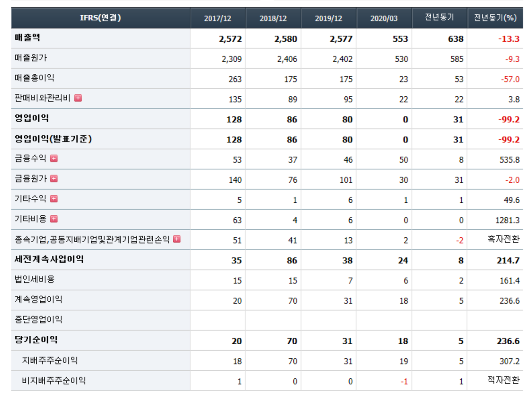The width and height of the screenshot is (532, 398).
Task: Expand the 금융원가 row plus icon
Action: tap(54, 179)
